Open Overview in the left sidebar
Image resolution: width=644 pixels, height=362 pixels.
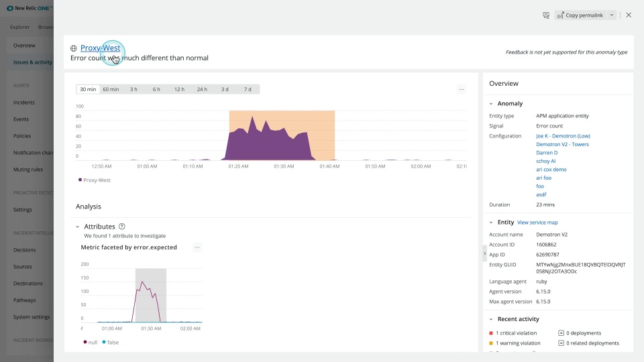click(x=24, y=46)
